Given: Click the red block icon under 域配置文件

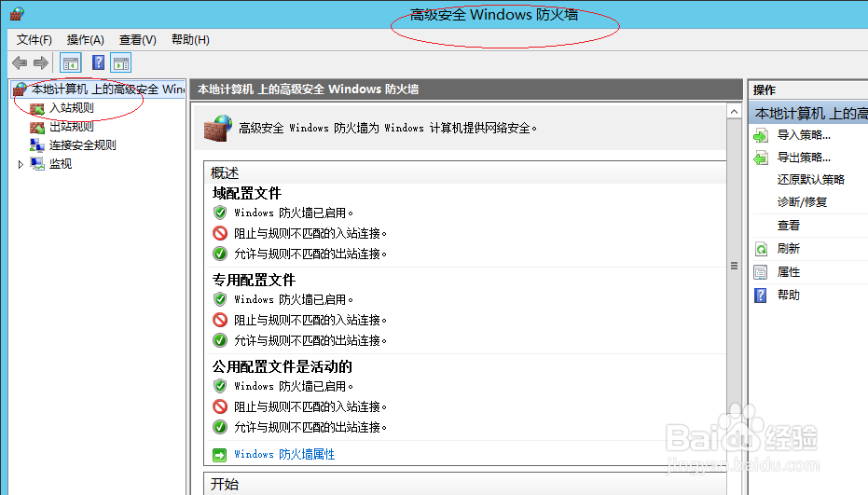Looking at the screenshot, I should click(x=220, y=233).
